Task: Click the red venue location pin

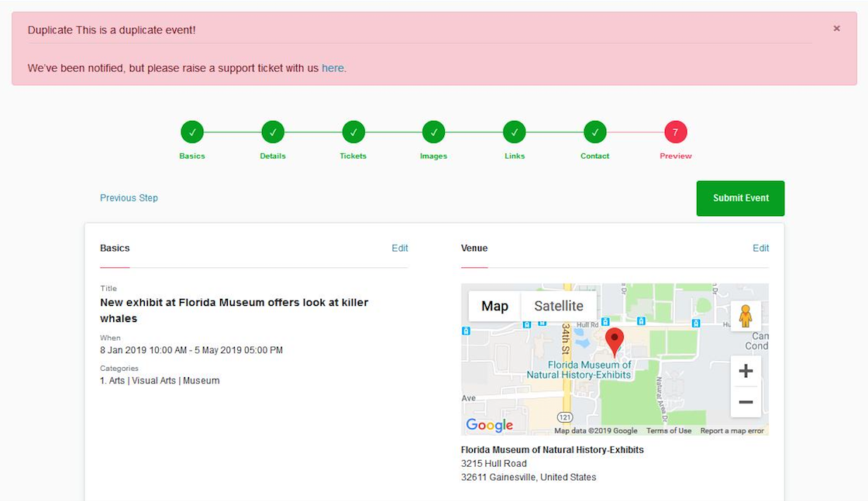Action: click(614, 341)
